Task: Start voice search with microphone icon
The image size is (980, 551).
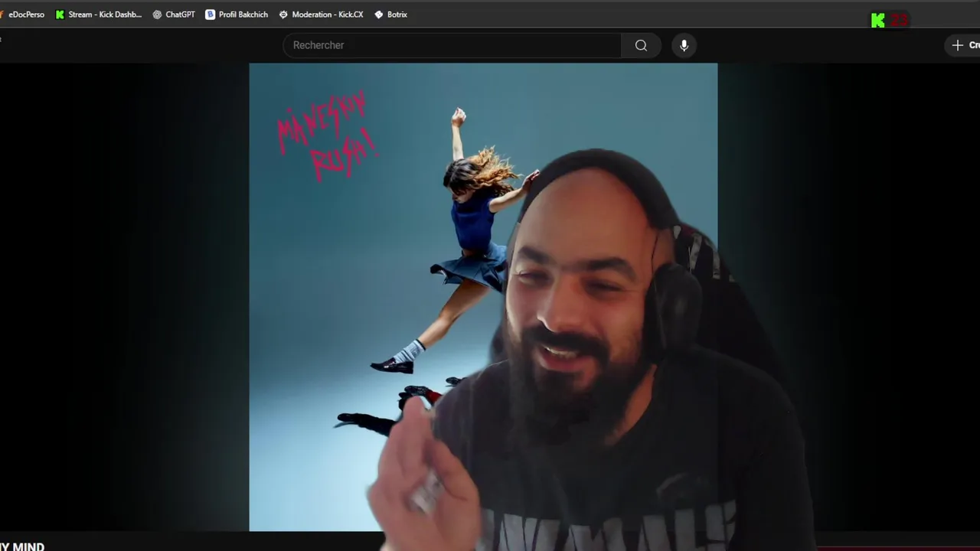Action: point(684,45)
